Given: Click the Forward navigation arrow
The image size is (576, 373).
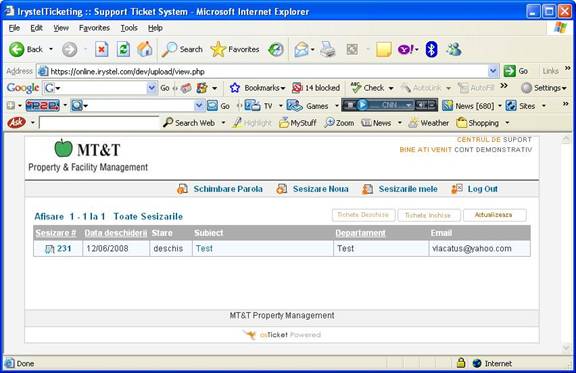Looking at the screenshot, I should pos(69,49).
